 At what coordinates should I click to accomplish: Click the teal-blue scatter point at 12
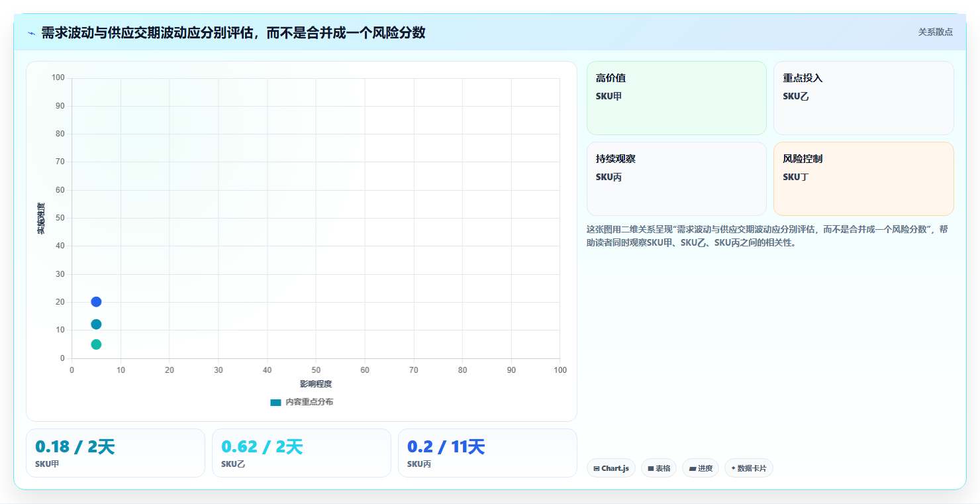point(96,325)
